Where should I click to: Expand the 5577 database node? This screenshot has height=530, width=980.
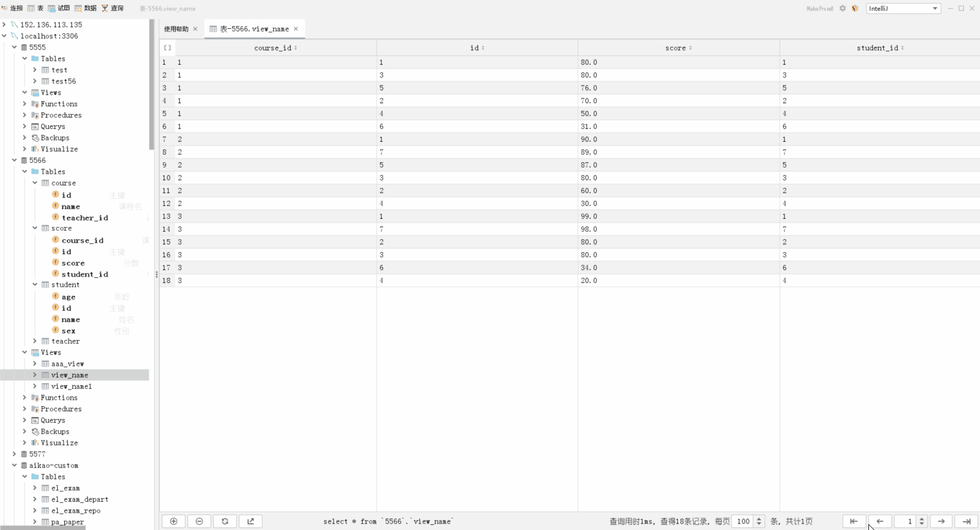tap(15, 454)
